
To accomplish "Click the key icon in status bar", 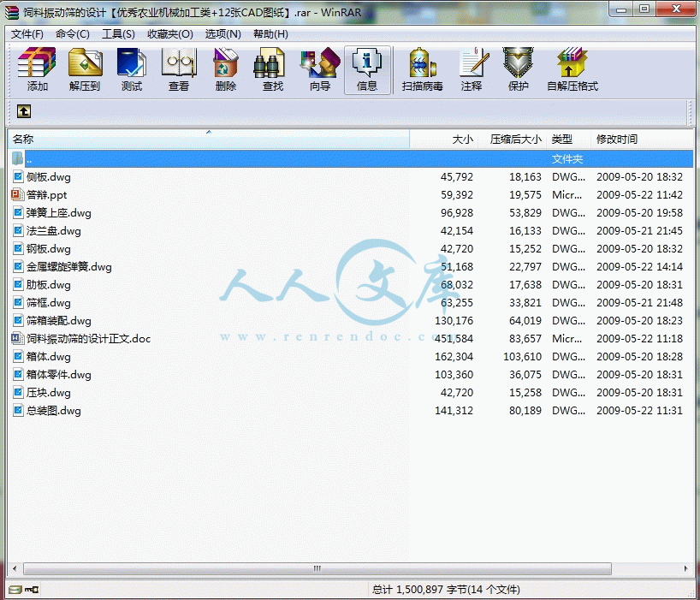I will (x=32, y=590).
